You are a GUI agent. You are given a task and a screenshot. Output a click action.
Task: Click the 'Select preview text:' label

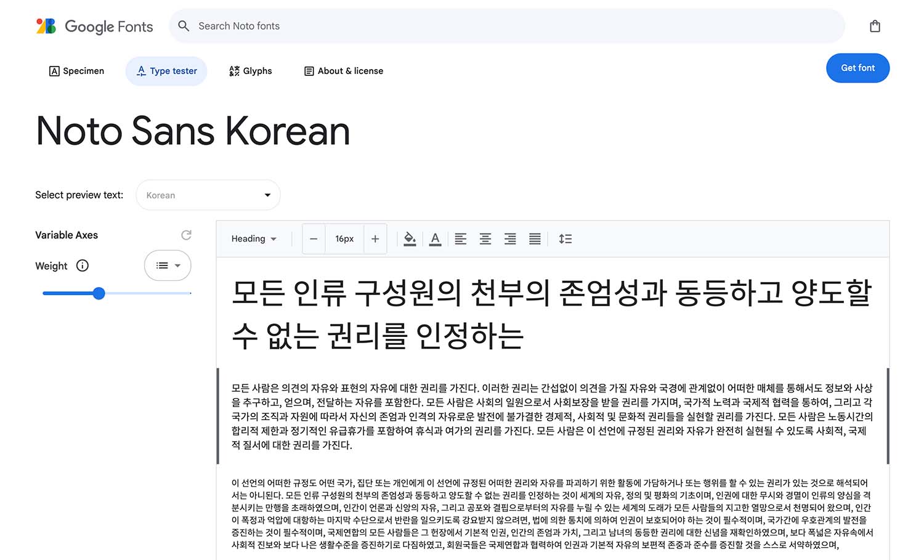click(x=79, y=195)
